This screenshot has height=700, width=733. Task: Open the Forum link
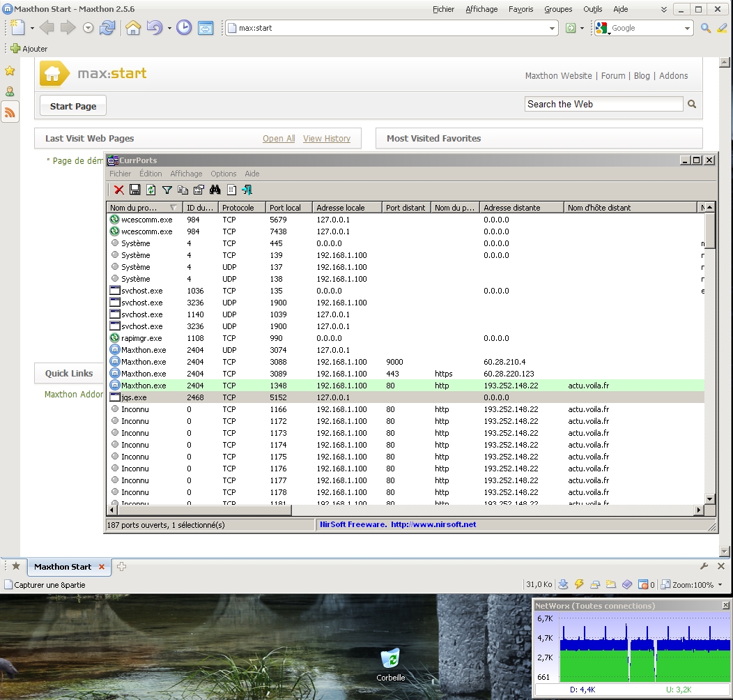613,76
